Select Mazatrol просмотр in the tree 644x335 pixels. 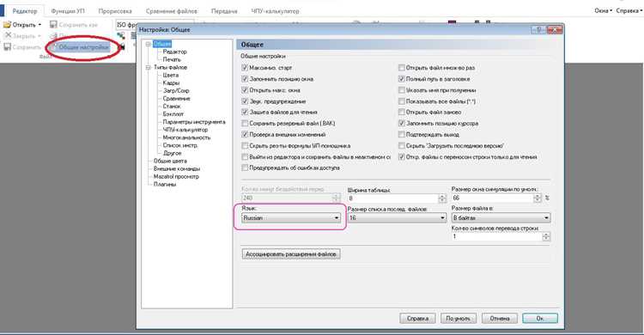click(176, 177)
